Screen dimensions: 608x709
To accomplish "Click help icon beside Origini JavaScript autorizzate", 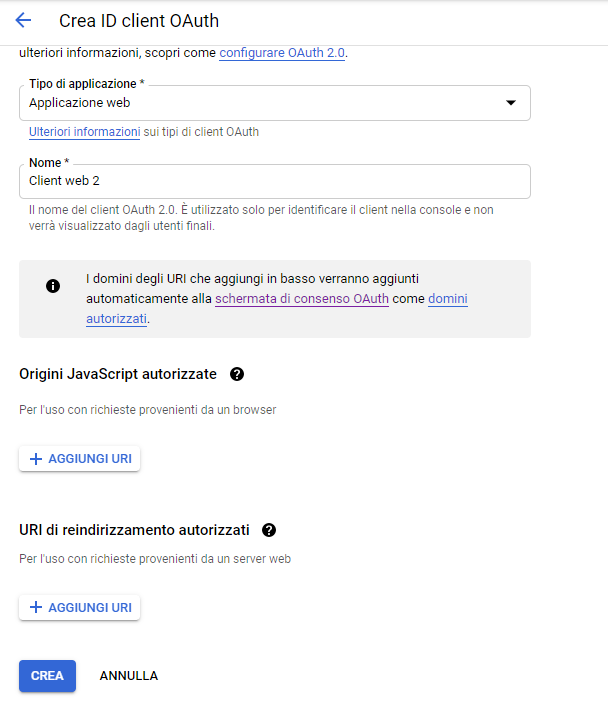I will tap(237, 374).
